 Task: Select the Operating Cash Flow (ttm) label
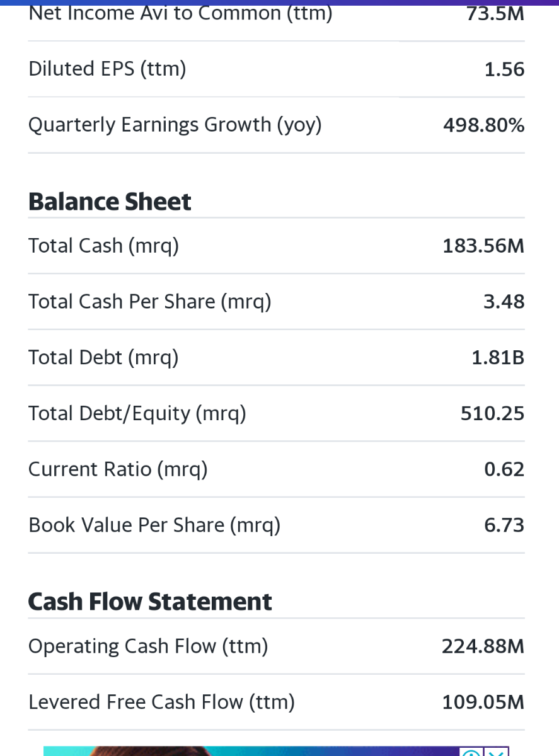(x=148, y=646)
